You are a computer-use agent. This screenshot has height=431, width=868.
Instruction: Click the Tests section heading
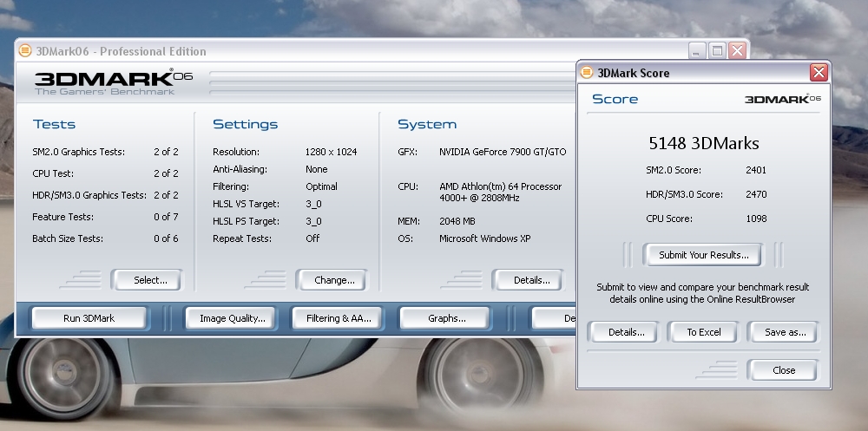(x=54, y=124)
